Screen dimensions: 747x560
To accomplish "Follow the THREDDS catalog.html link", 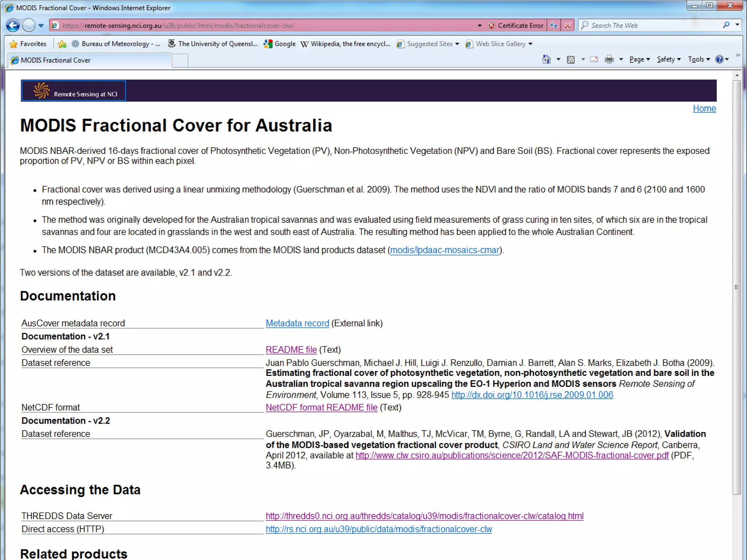I will [424, 516].
